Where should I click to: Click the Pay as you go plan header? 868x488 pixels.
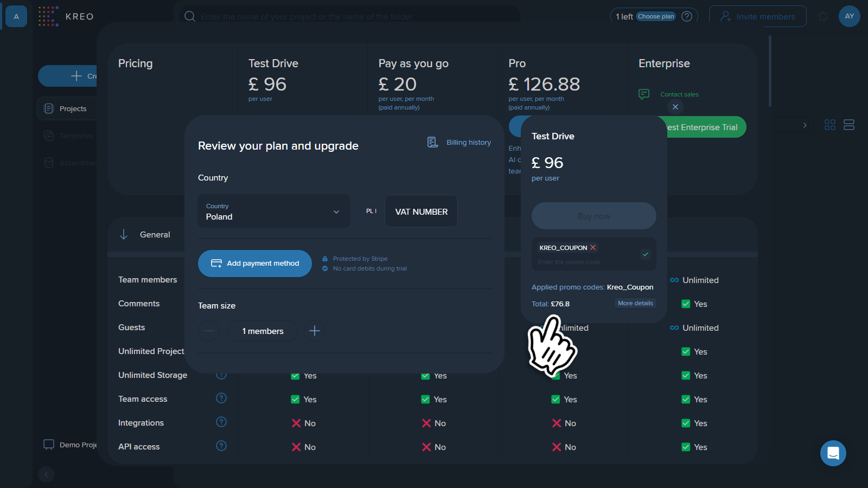click(x=413, y=63)
